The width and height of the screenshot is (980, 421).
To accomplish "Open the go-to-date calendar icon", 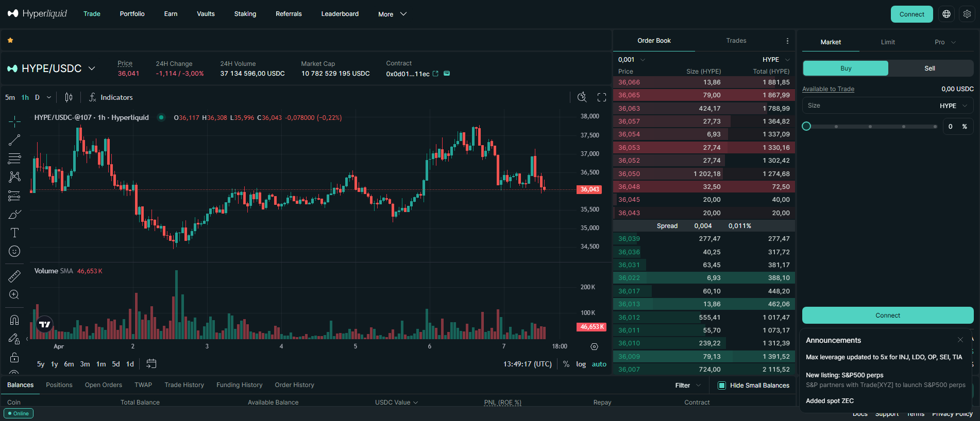I will click(x=151, y=364).
